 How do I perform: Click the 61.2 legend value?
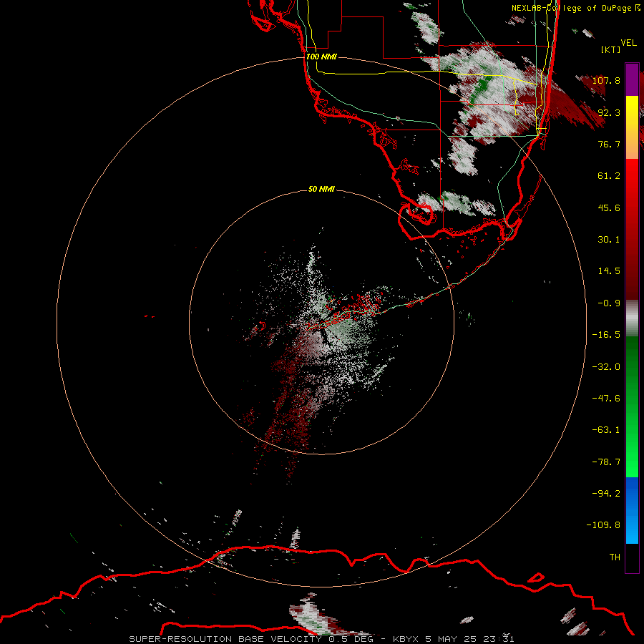click(609, 176)
